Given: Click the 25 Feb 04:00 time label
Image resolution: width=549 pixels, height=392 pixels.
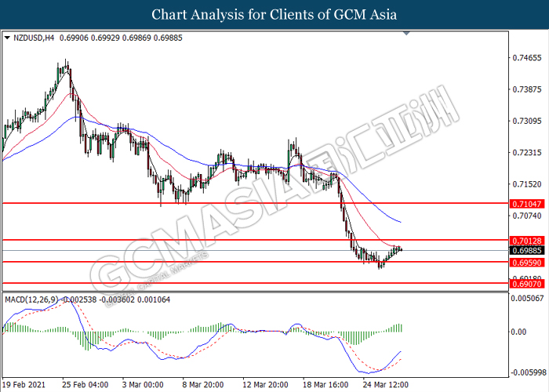Looking at the screenshot, I should pos(85,385).
